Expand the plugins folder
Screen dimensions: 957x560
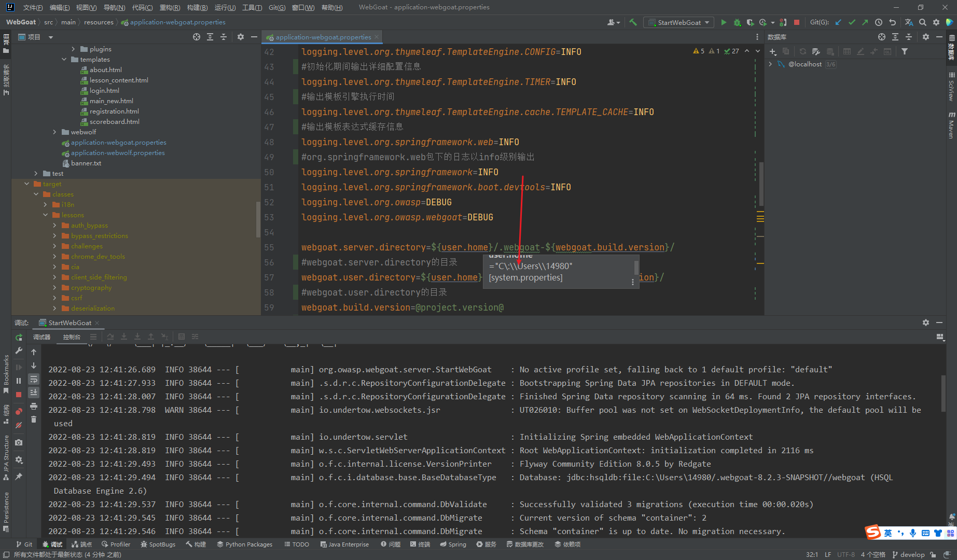[x=73, y=49]
